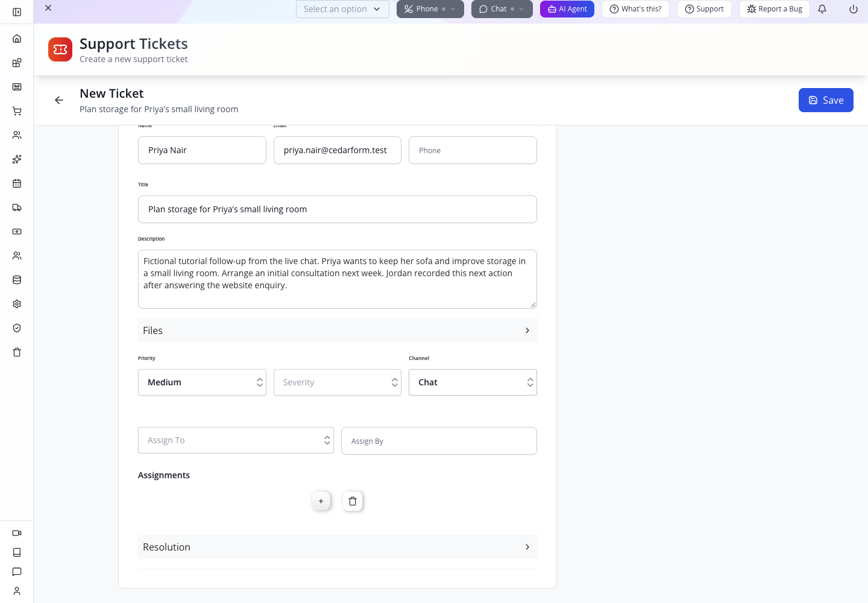Toggle the sidebar panel icon

(17, 12)
